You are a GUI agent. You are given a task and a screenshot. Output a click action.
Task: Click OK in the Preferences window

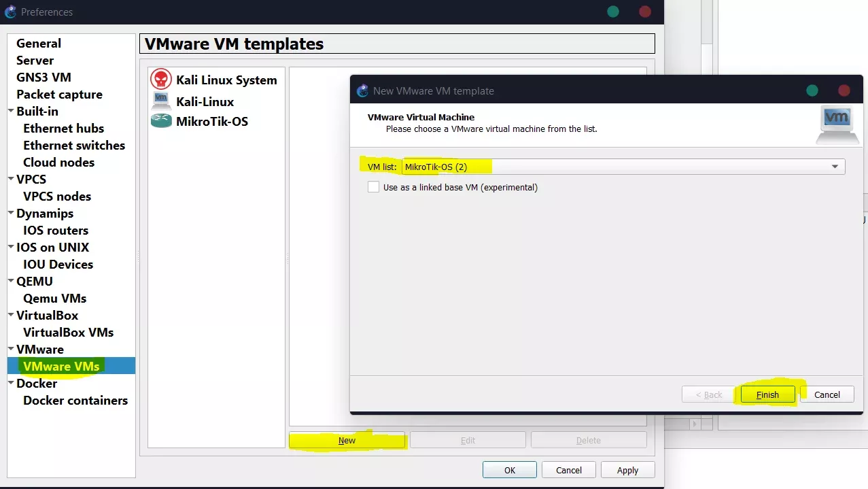click(x=510, y=470)
